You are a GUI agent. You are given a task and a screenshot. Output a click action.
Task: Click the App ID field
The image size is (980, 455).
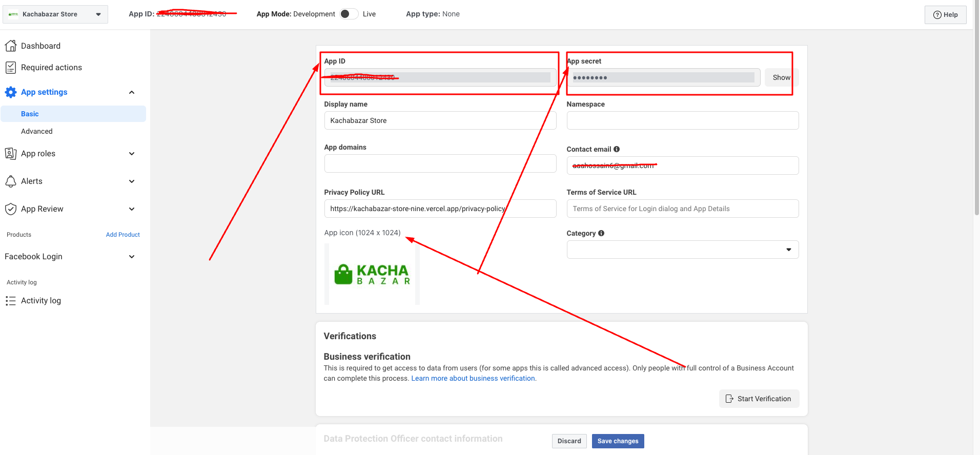click(440, 77)
